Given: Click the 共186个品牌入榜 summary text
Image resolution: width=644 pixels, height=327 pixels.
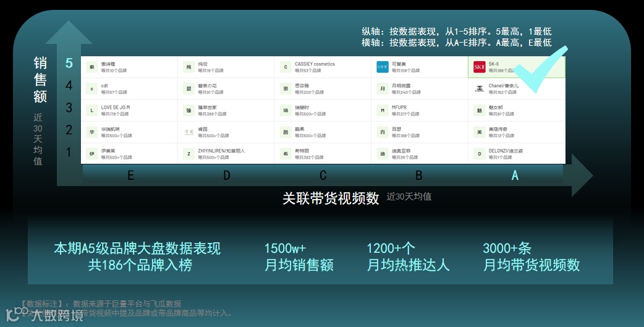Looking at the screenshot, I should click(140, 265).
